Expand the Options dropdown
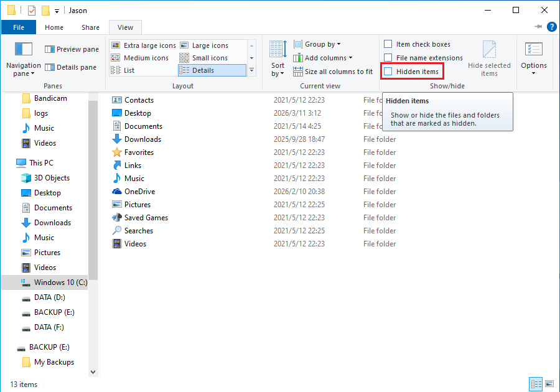 533,58
